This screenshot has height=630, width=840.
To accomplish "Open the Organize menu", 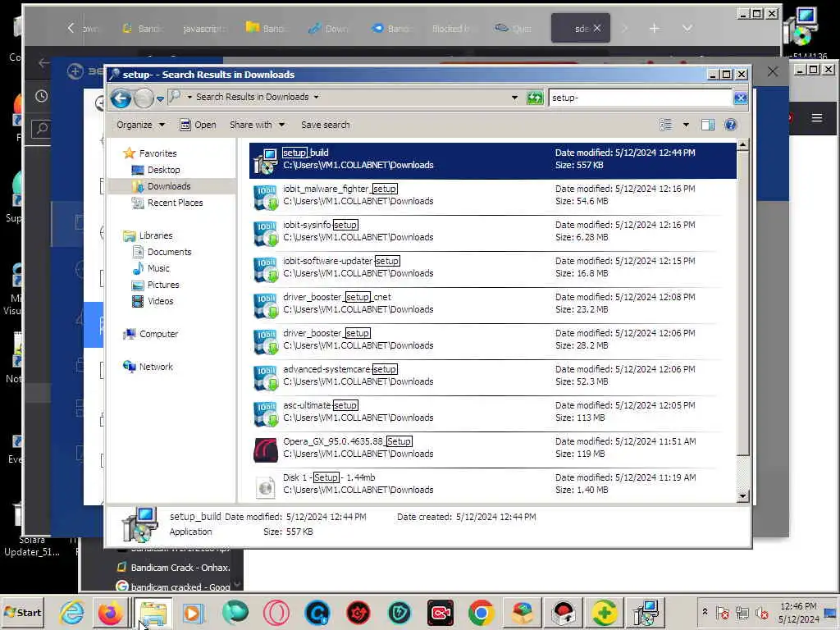I will [140, 125].
